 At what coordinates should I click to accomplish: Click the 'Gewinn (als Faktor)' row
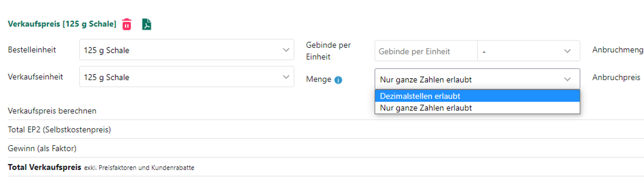tap(42, 148)
